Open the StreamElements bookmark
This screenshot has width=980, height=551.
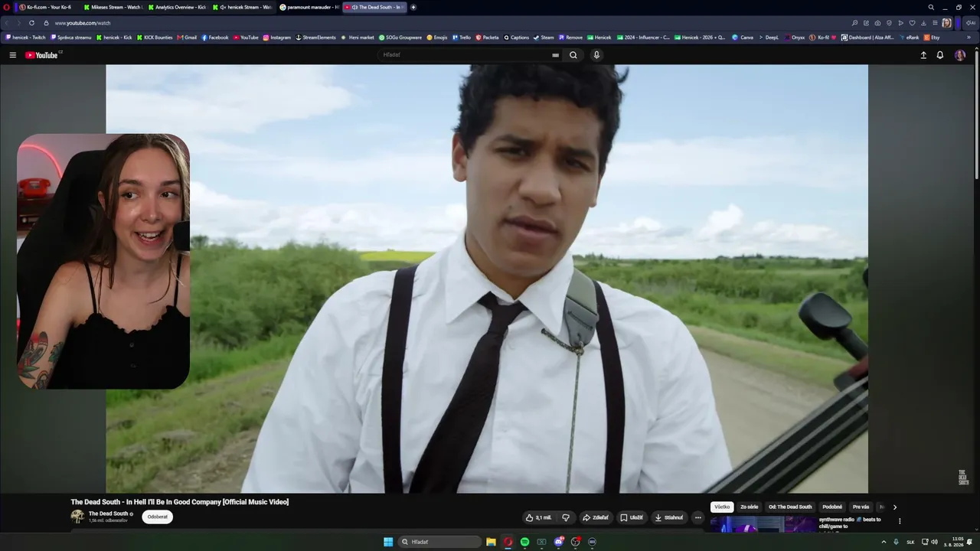point(317,37)
